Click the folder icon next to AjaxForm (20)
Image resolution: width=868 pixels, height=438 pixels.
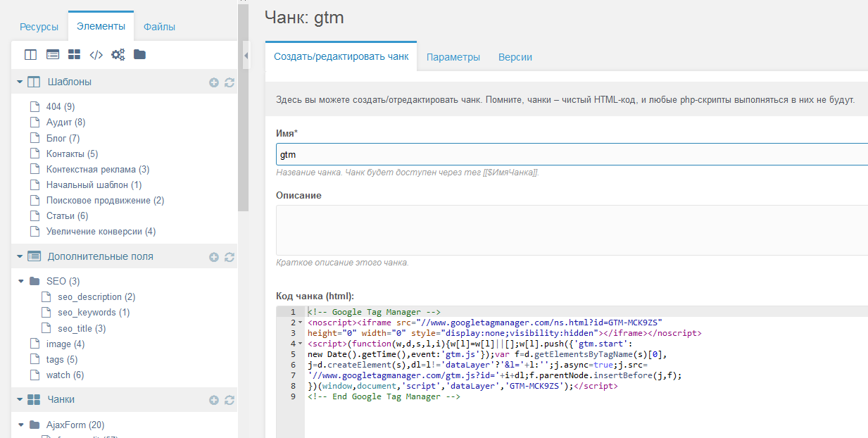(x=34, y=425)
